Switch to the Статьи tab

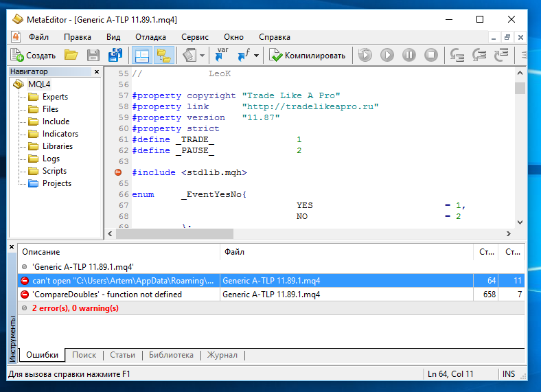click(122, 355)
